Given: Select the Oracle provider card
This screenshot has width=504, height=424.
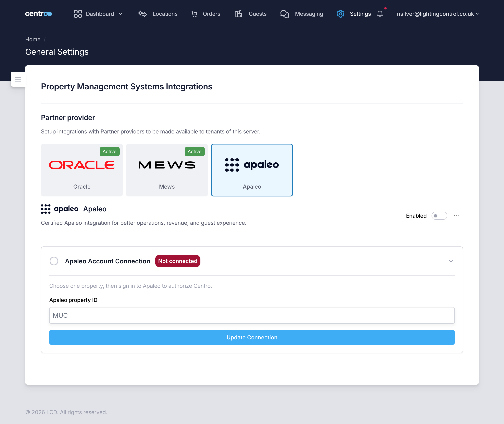Looking at the screenshot, I should point(82,170).
